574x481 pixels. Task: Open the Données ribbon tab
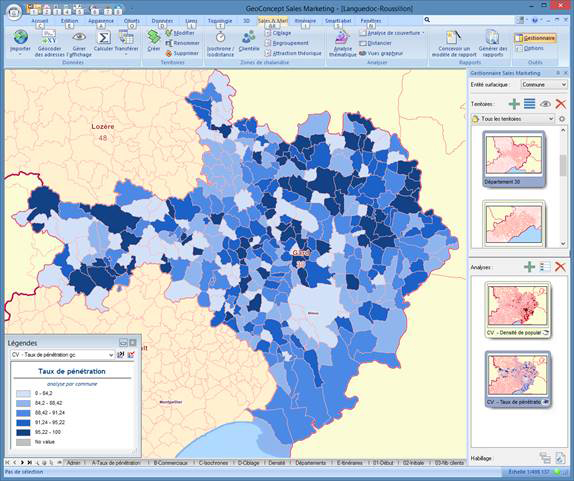(162, 21)
